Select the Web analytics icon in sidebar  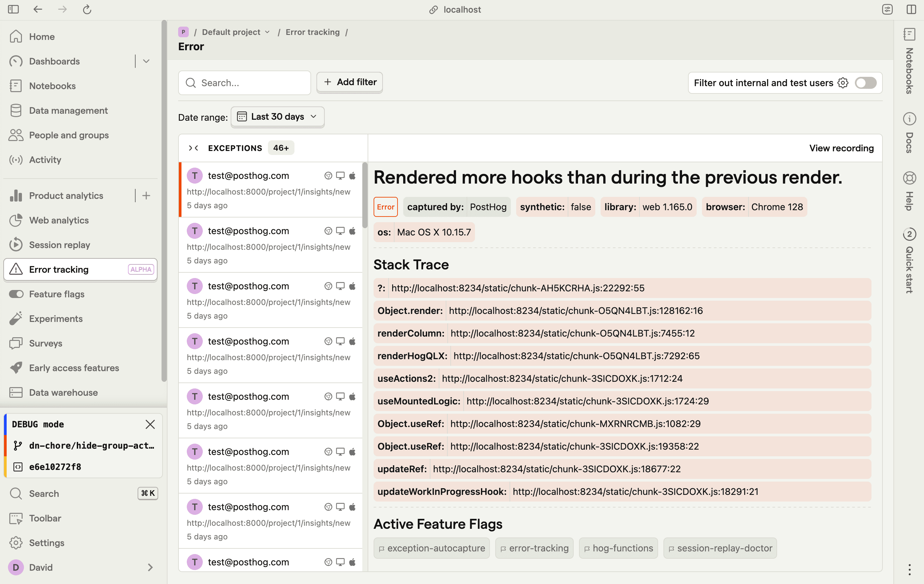click(x=16, y=220)
